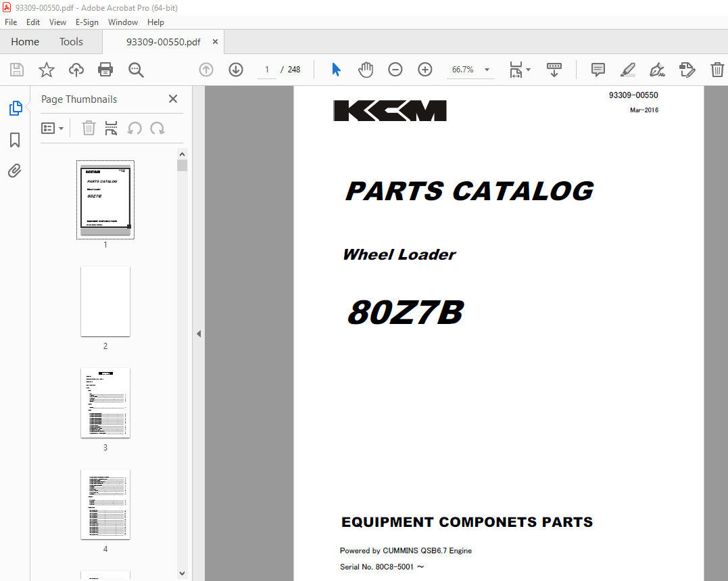Click the PARTS CATALOG heading text
Image resolution: width=728 pixels, height=581 pixels.
[469, 191]
